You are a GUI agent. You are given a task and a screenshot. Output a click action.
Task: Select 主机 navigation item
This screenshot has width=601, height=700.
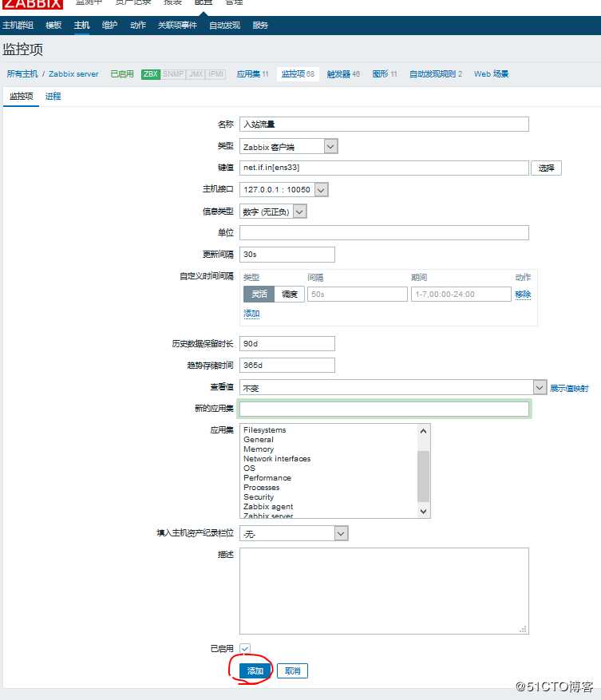tap(81, 26)
